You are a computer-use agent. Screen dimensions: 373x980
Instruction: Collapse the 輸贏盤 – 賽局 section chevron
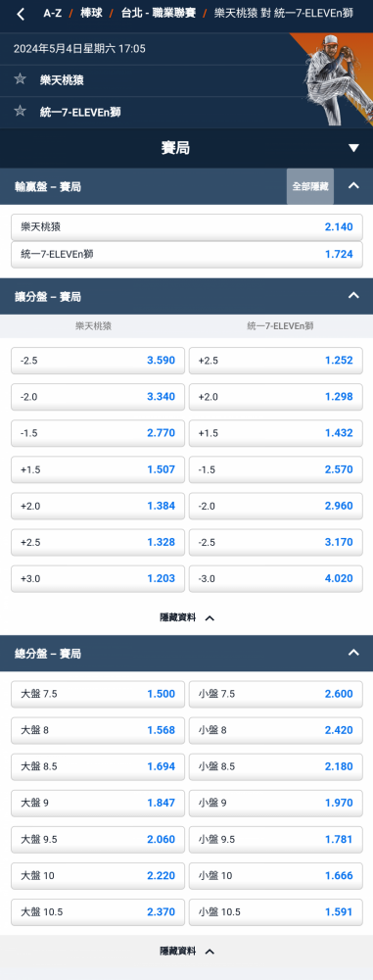coord(353,185)
